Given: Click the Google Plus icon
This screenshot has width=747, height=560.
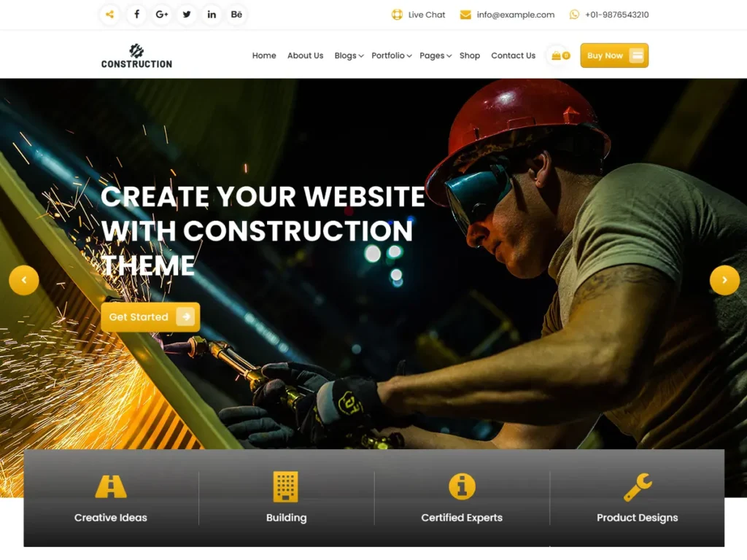Looking at the screenshot, I should (x=162, y=15).
